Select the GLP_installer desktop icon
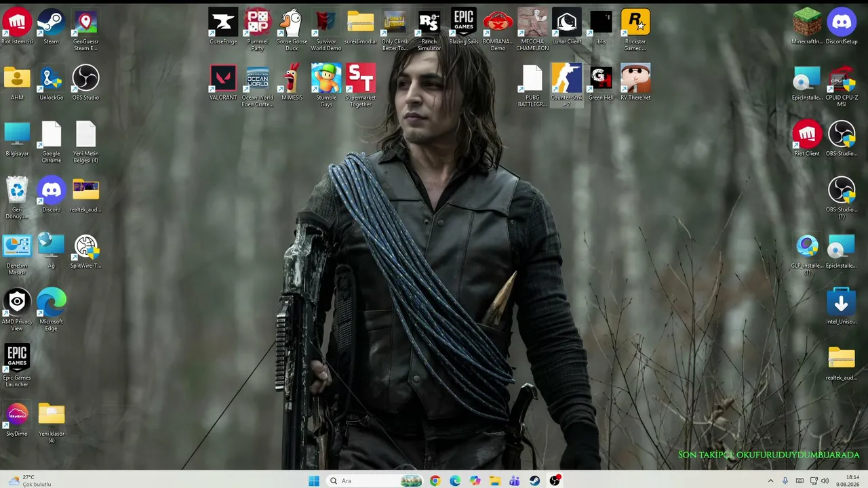This screenshot has width=868, height=488. click(807, 255)
